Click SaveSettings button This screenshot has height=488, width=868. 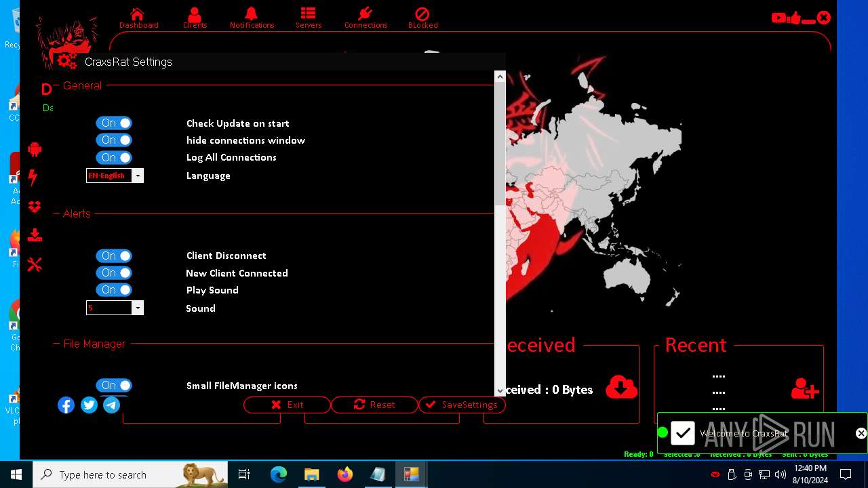[462, 405]
